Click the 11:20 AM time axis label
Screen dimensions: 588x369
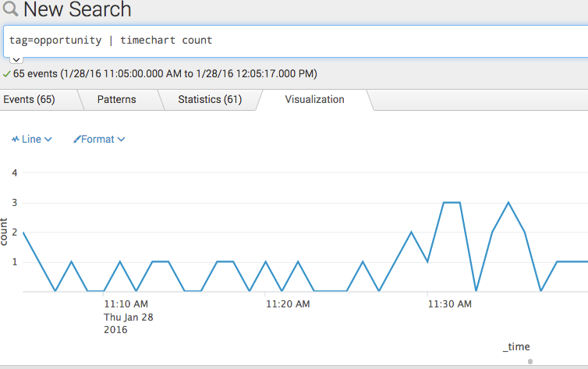click(288, 304)
